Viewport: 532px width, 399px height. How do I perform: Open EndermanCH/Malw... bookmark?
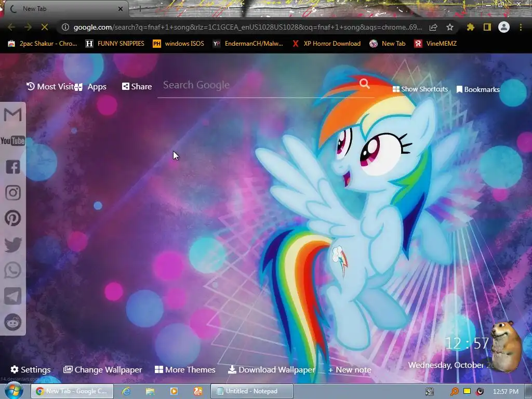coord(248,44)
